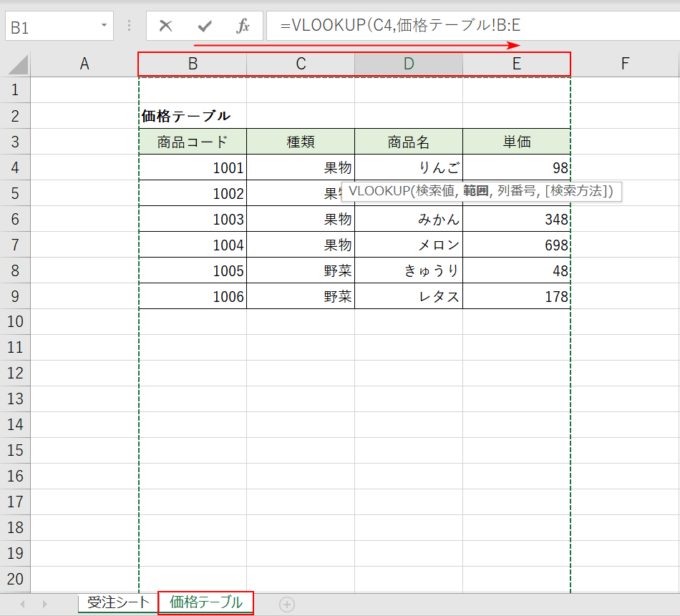
Task: Select the cell containing 1002
Action: pos(193,193)
